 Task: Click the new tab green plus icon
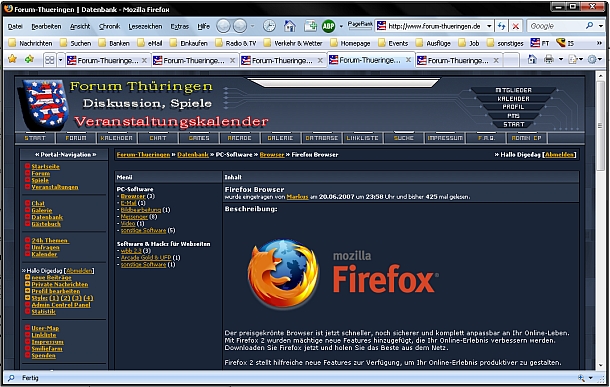pyautogui.click(x=310, y=26)
